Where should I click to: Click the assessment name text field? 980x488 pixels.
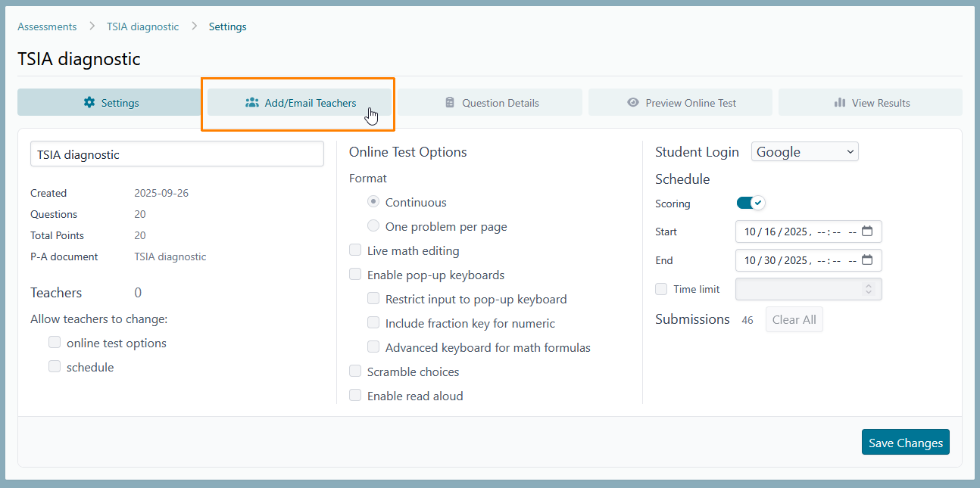point(176,154)
